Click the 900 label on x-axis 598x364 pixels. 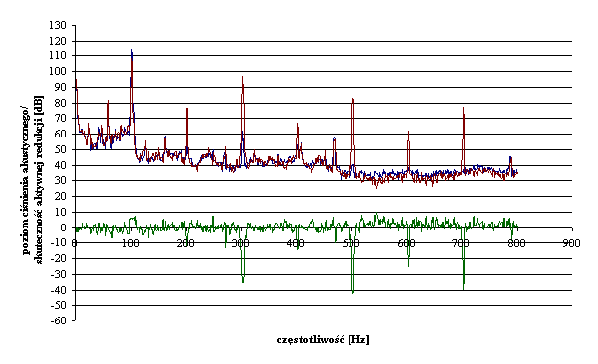(x=571, y=243)
